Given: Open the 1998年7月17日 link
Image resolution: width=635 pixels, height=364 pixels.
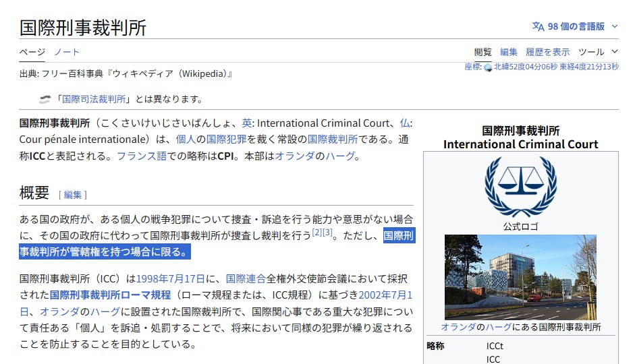Looking at the screenshot, I should (x=171, y=278).
